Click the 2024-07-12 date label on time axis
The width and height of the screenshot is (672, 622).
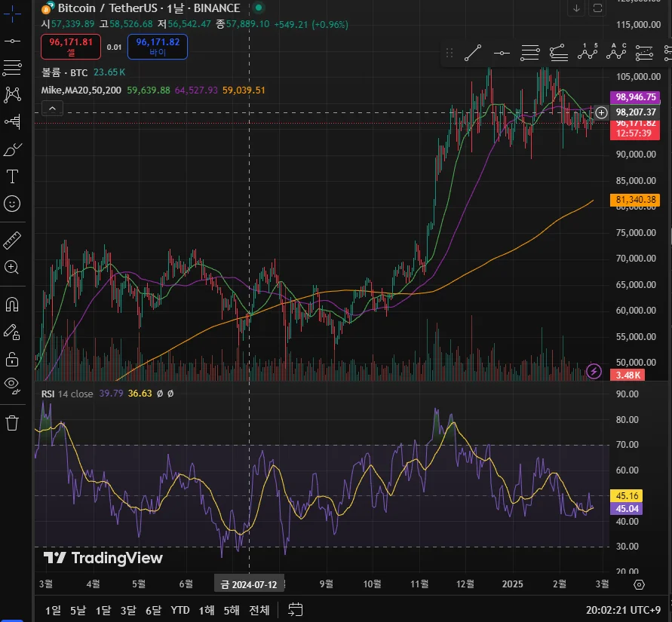click(x=249, y=584)
